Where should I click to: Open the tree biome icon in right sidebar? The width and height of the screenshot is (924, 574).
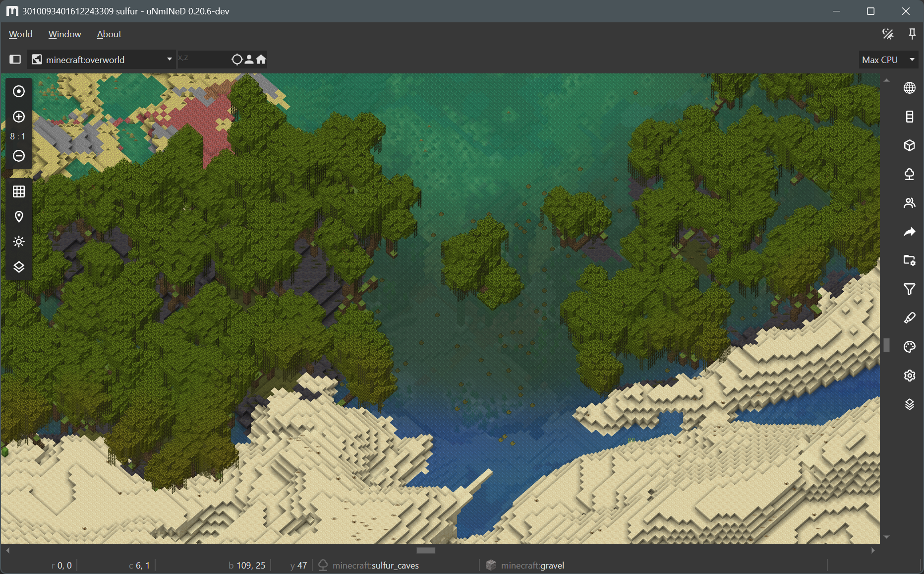[909, 174]
